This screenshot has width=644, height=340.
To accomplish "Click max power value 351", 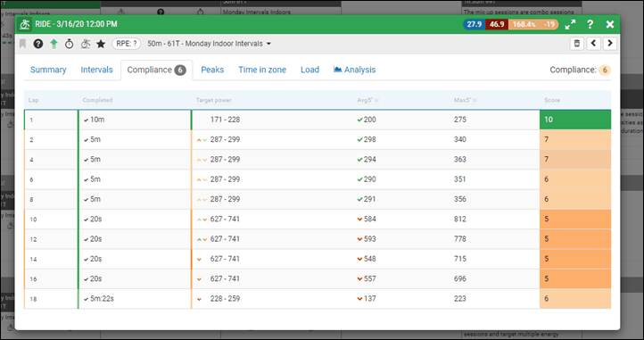I will [x=460, y=179].
